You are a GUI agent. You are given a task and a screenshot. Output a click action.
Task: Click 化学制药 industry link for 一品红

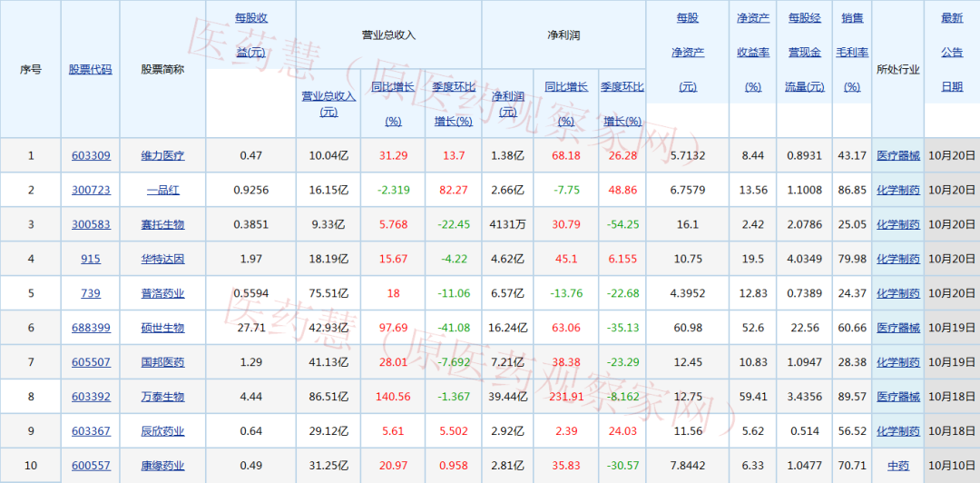pyautogui.click(x=898, y=190)
